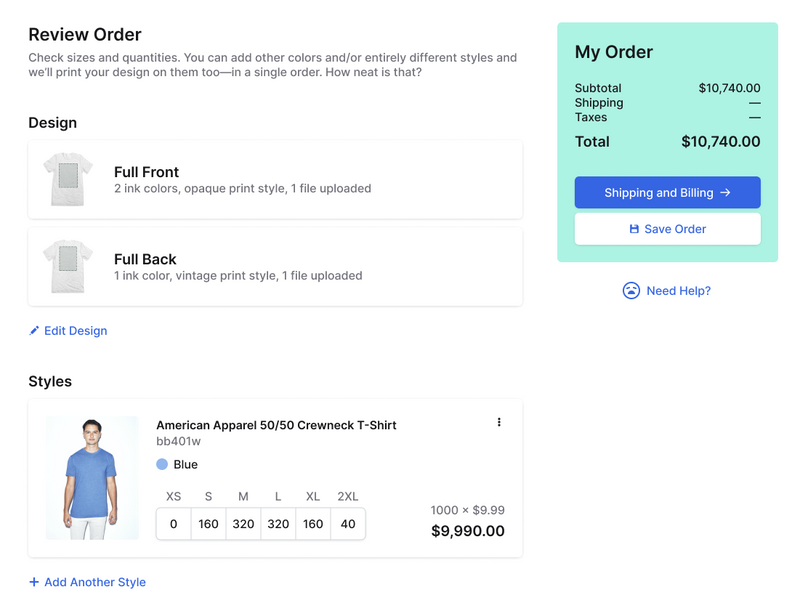The image size is (800, 605).
Task: Click the S size quantity field
Action: (x=208, y=524)
